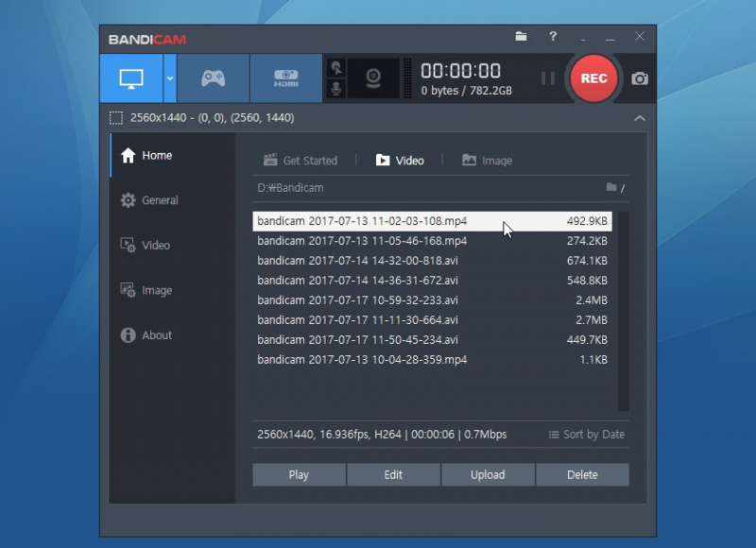Image resolution: width=756 pixels, height=548 pixels.
Task: Upload the selected video
Action: point(488,474)
